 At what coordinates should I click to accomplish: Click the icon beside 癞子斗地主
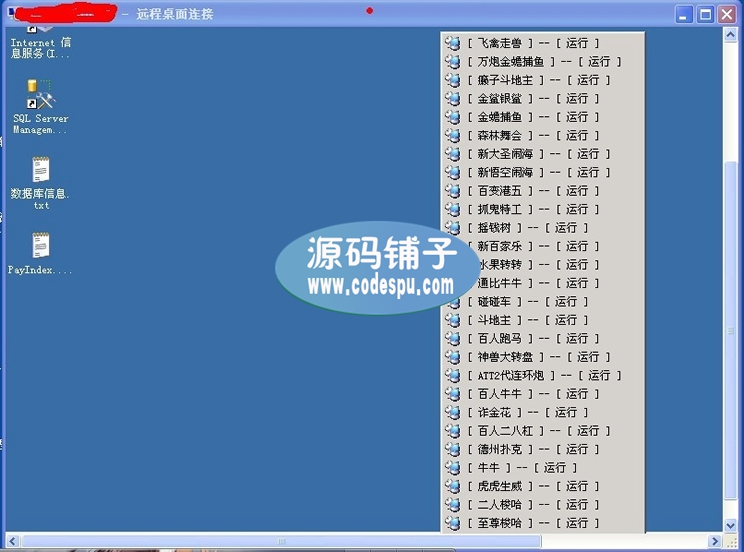(453, 80)
